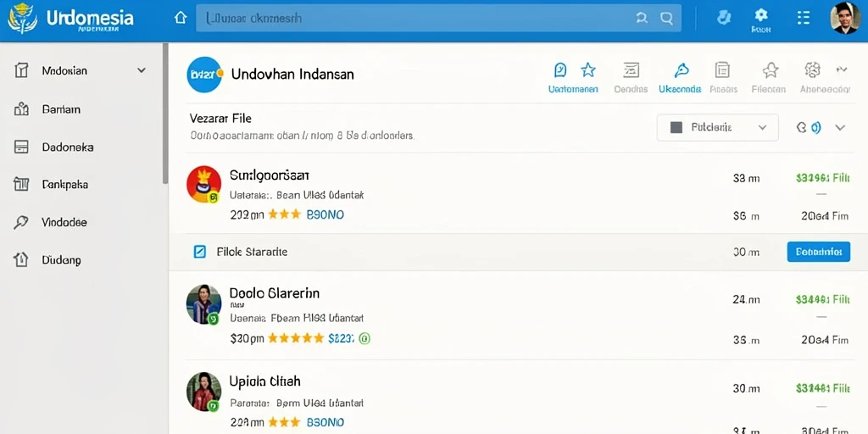Viewport: 868px width, 434px height.
Task: Open the gear settings icon in header
Action: [761, 14]
